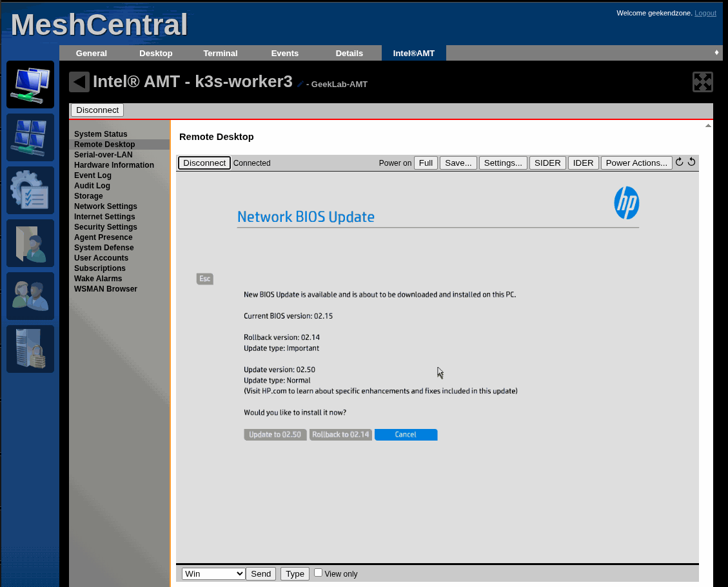Viewport: 728px width, 587px height.
Task: Click Update to 02.50 in BIOS dialog
Action: point(275,435)
